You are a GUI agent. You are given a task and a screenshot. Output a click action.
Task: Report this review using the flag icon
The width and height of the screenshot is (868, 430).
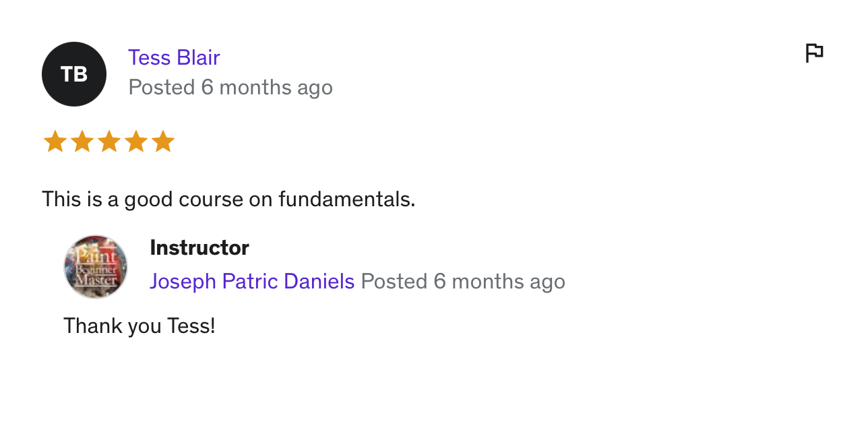(x=814, y=53)
